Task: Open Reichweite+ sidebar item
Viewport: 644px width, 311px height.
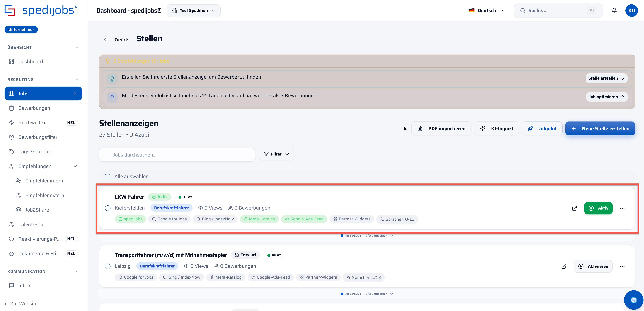Action: (43, 123)
